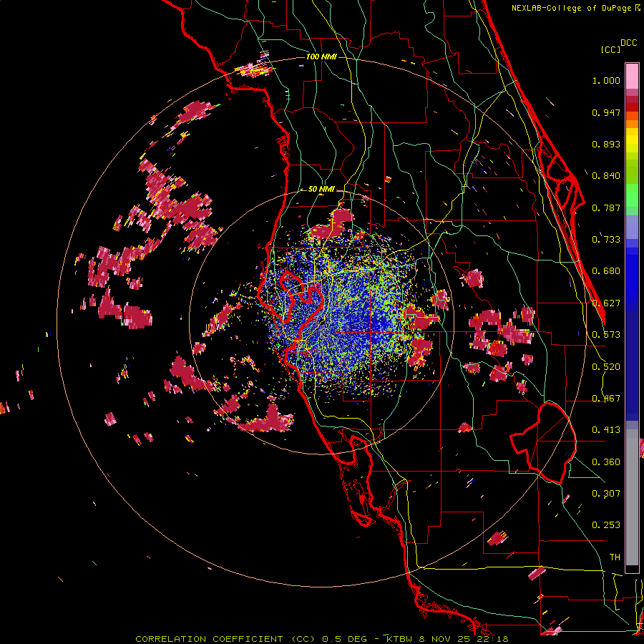Viewport: 644px width, 644px height.
Task: Click the TH label at color bar bottom
Action: [x=615, y=557]
